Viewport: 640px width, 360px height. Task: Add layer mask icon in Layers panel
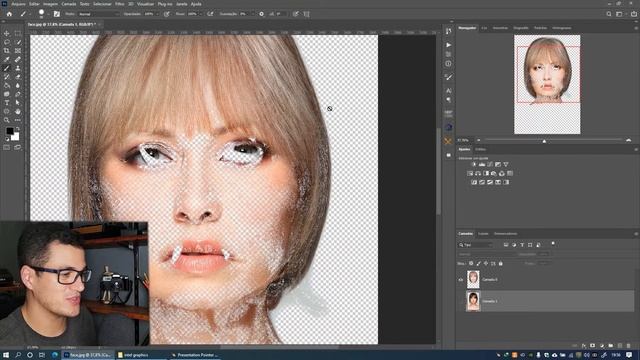[x=593, y=346]
